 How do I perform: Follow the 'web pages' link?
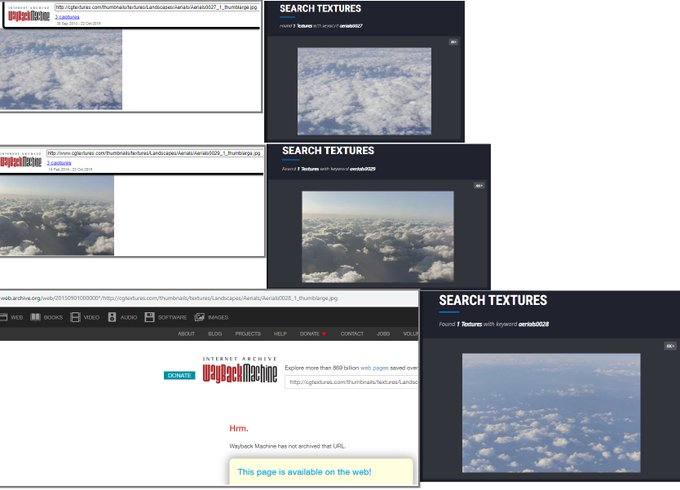(x=374, y=368)
